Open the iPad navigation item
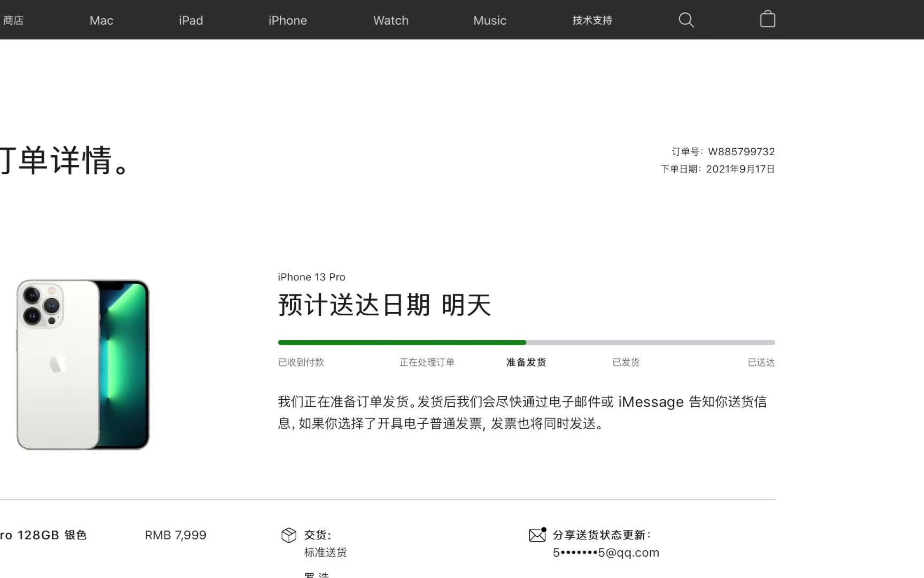 [191, 20]
